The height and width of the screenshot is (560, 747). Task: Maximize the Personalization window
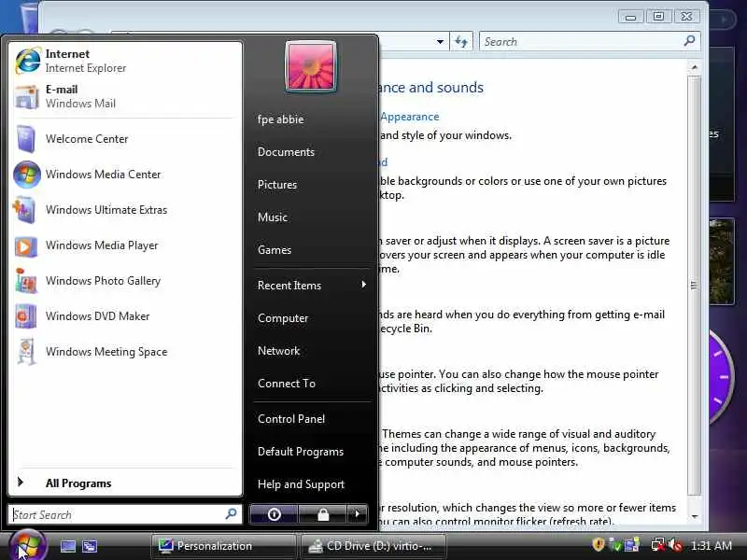coord(658,17)
